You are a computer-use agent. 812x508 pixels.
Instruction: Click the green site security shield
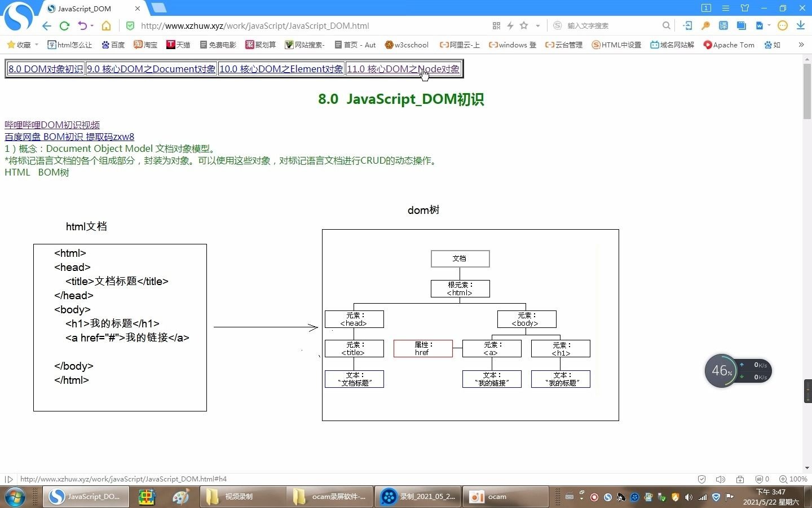tap(130, 26)
